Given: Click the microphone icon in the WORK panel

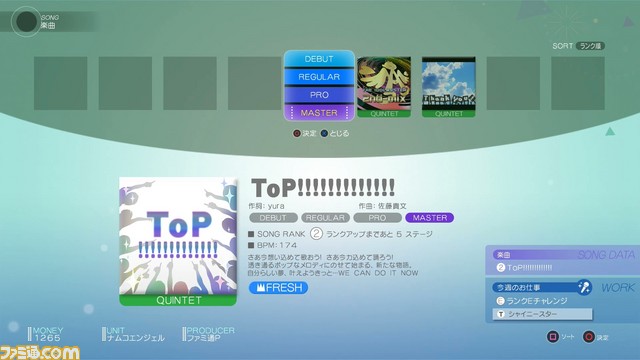Looking at the screenshot, I should coord(584,287).
